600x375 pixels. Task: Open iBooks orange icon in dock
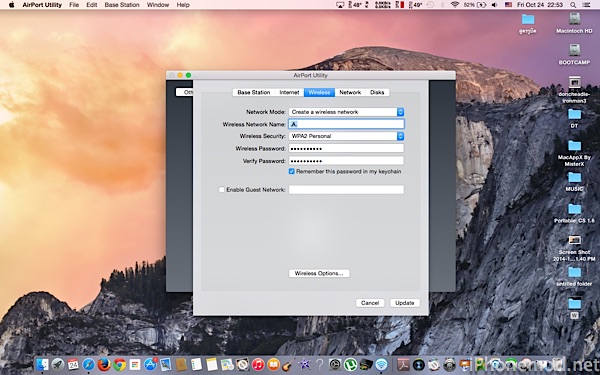tap(273, 365)
